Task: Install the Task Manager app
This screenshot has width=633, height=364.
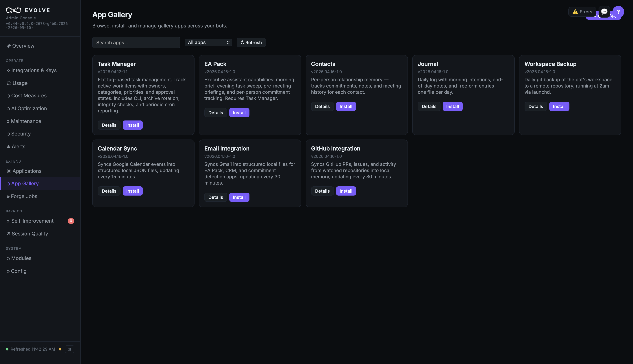Action: point(132,125)
